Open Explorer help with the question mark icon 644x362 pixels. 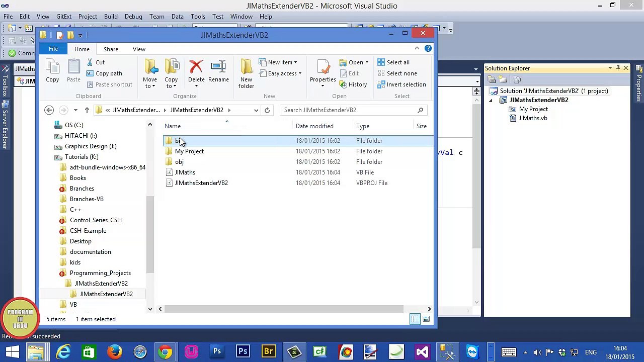click(428, 48)
